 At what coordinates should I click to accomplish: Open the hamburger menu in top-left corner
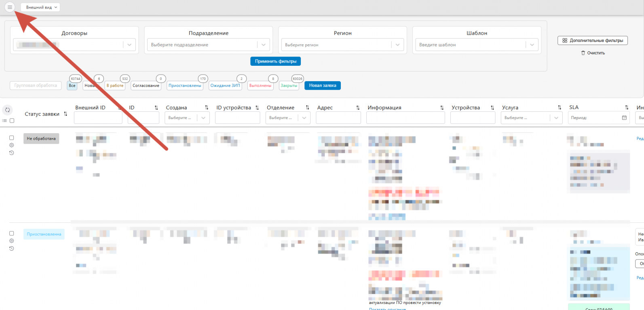coord(10,7)
